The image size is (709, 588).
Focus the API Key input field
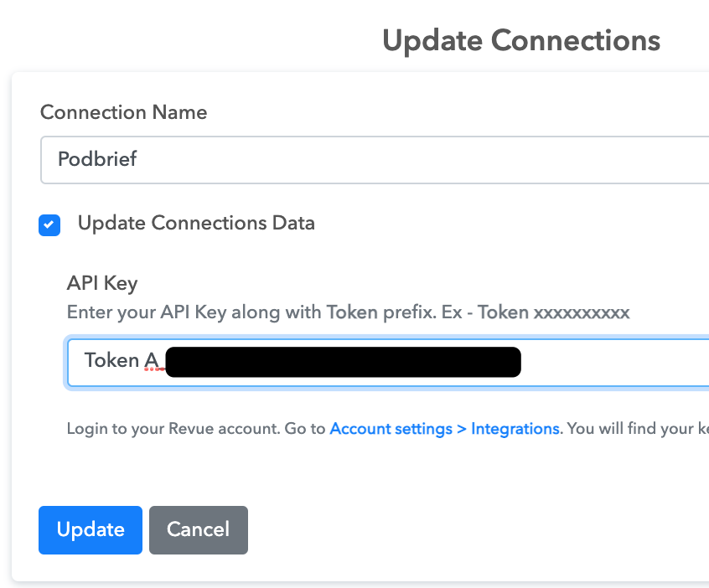click(389, 362)
